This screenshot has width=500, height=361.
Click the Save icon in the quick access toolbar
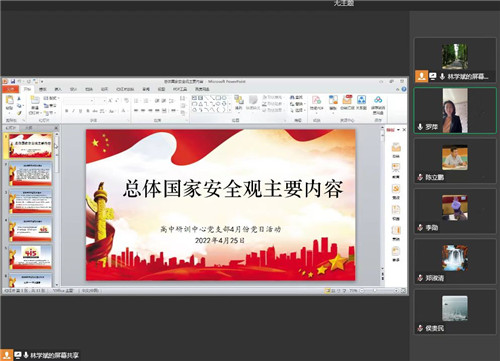[13, 81]
